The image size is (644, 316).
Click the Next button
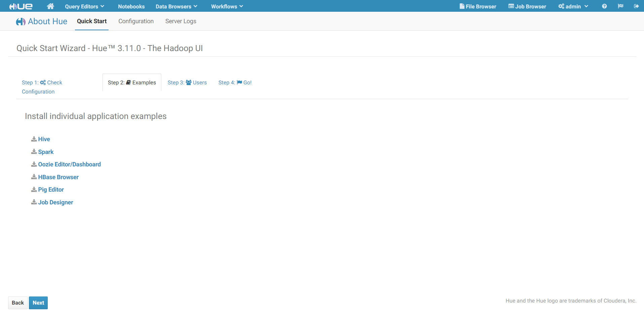pos(38,303)
